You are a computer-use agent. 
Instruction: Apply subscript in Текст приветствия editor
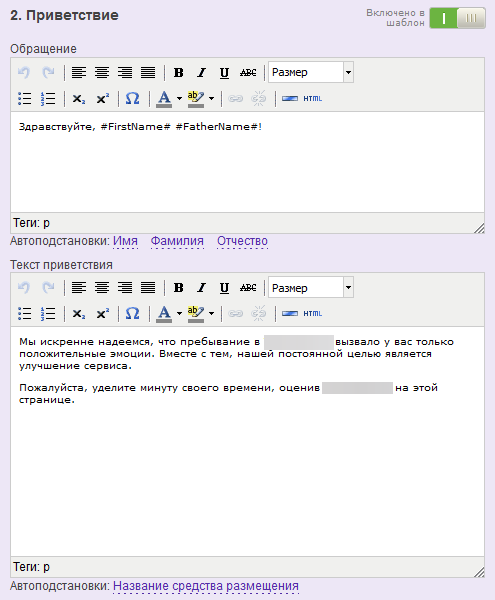(x=79, y=314)
